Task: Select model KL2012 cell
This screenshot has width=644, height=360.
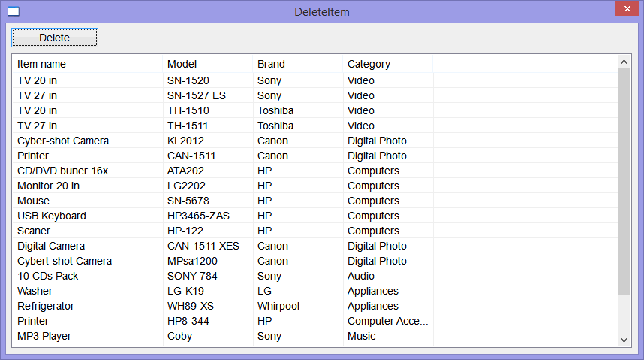Action: point(185,141)
